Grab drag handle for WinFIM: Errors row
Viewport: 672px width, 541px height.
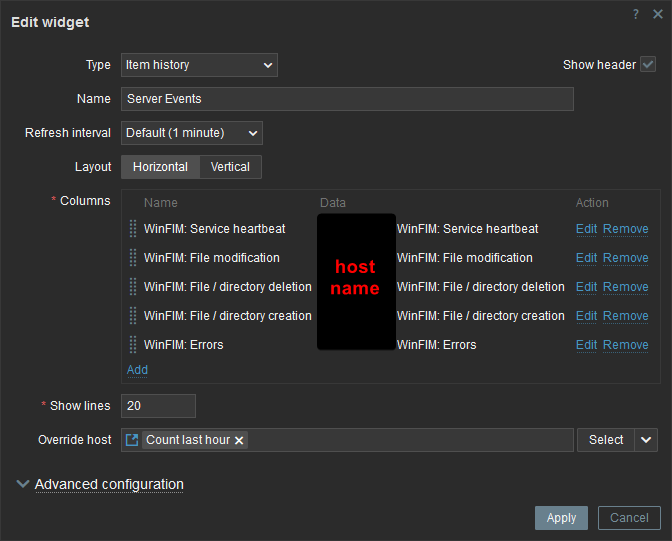(133, 345)
